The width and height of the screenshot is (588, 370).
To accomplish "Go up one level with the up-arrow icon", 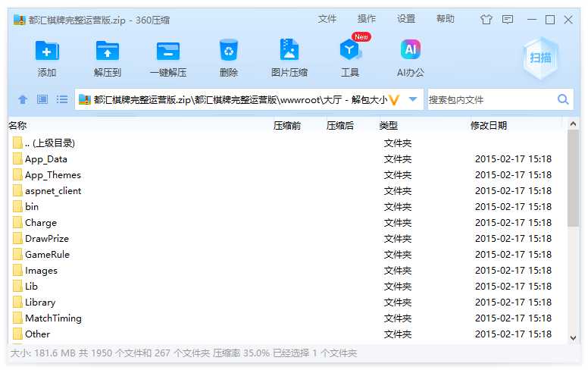I will tap(23, 99).
